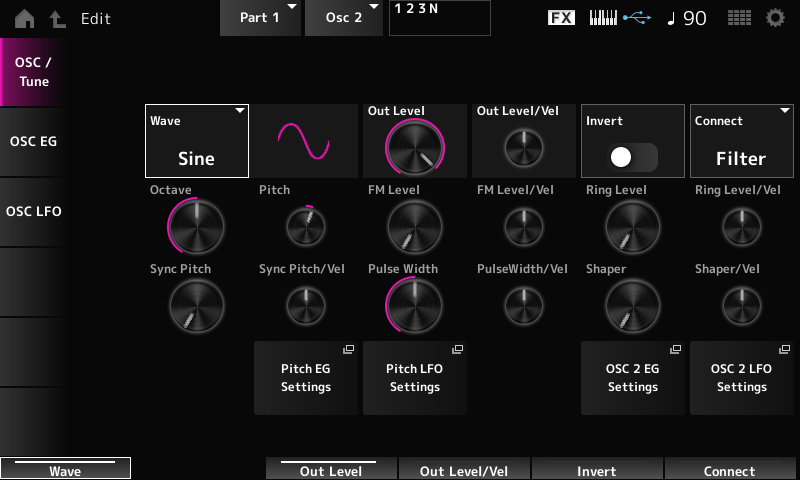Expand the Osc 2 selector

pos(344,18)
